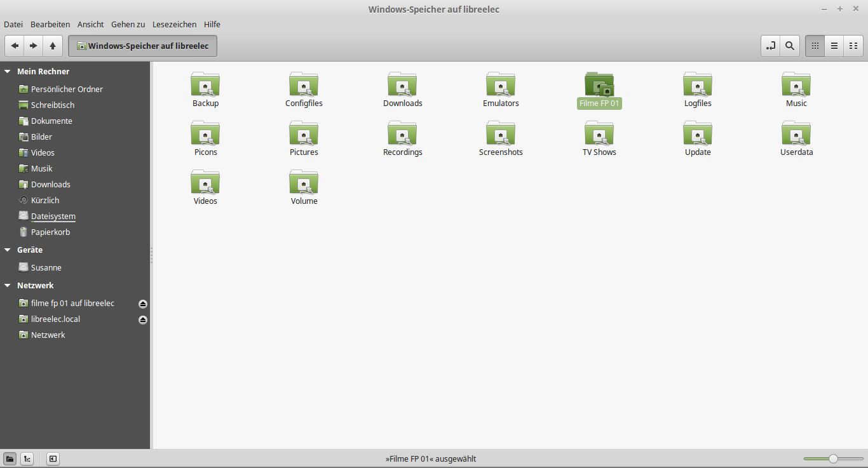Open the file search tool
The width and height of the screenshot is (868, 468).
[x=789, y=46]
